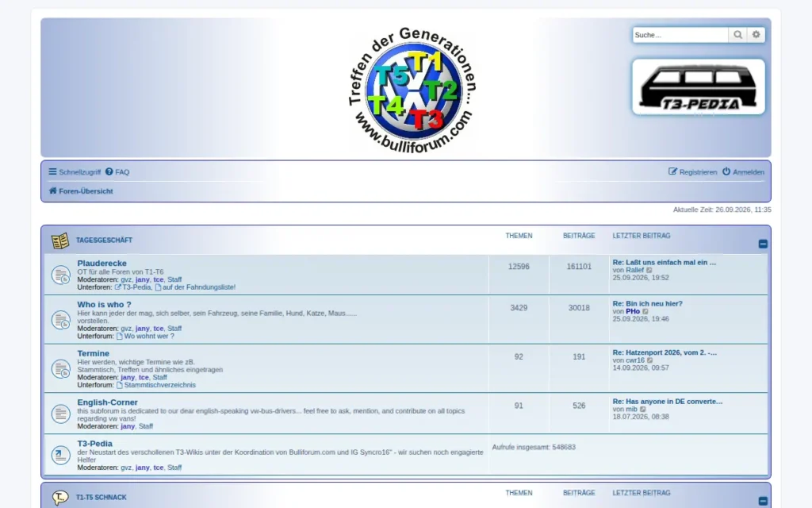812x508 pixels.
Task: Click topic count 12596 for Plauderecke
Action: (x=519, y=267)
